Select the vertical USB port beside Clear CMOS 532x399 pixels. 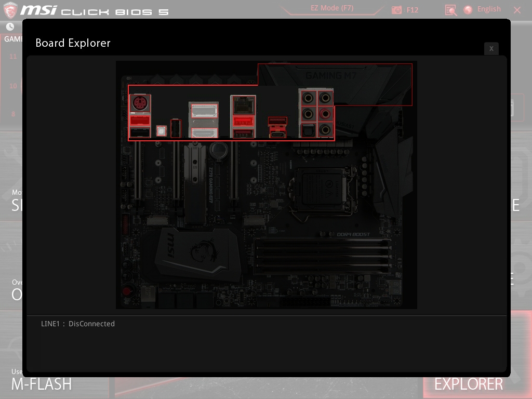point(176,128)
